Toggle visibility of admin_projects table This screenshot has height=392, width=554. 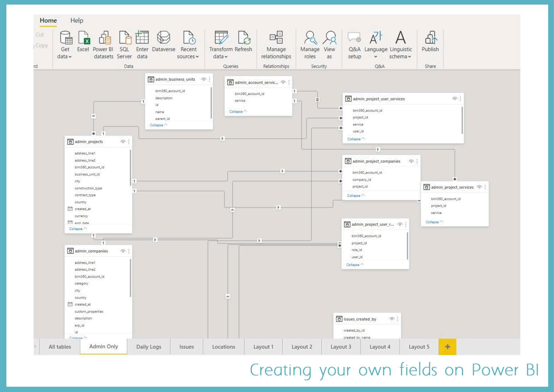[x=123, y=142]
